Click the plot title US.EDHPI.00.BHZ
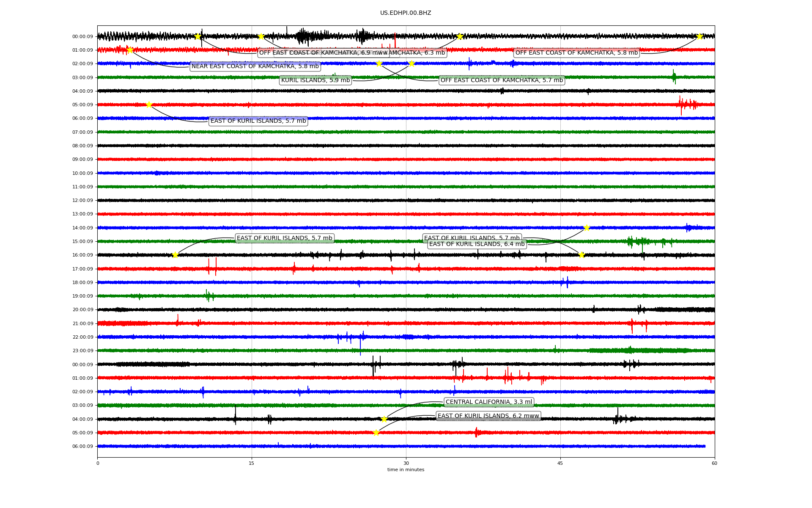Image resolution: width=812 pixels, height=508 pixels. tap(406, 13)
